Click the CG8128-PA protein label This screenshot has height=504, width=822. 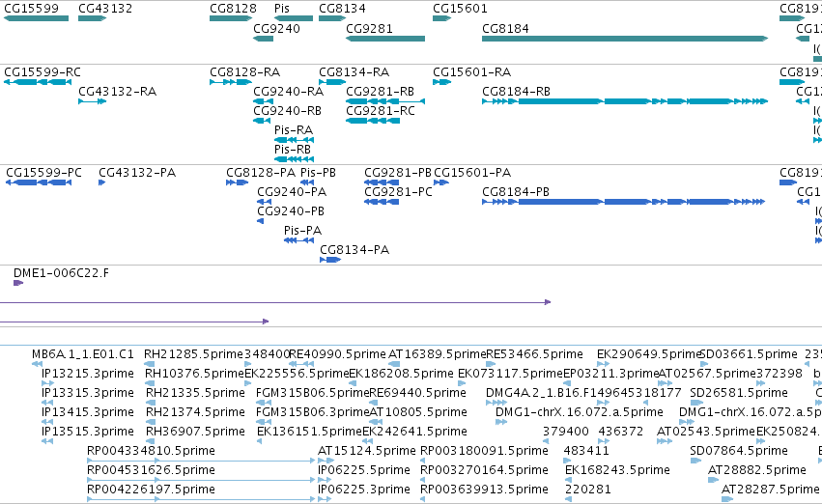[261, 173]
